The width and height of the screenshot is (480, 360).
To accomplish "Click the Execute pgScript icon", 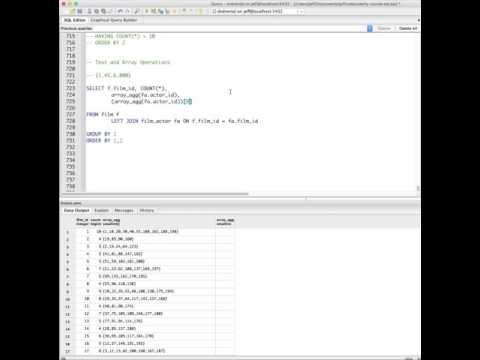I will 154,11.
